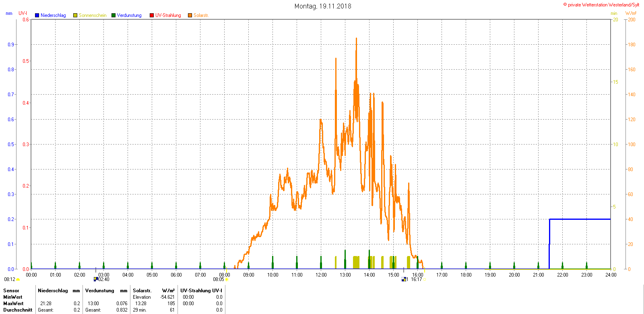Screen dimensions: 644x314
Task: Click the chart title Montag, 19.11.2018
Action: point(323,6)
